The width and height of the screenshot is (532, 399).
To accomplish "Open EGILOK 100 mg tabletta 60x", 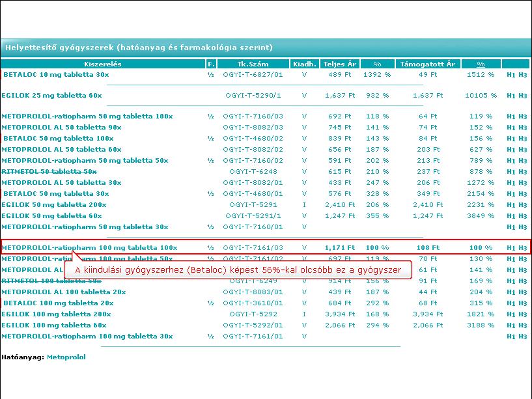I will pyautogui.click(x=53, y=325).
